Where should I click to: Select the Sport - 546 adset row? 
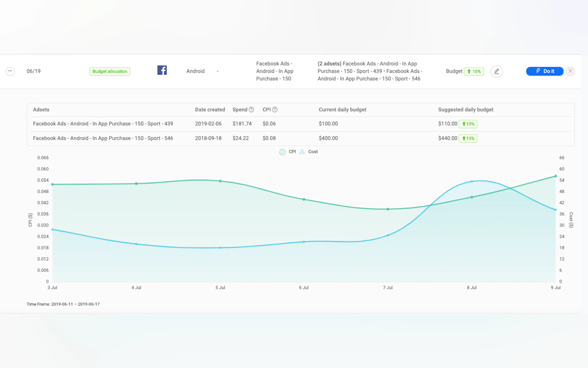point(103,138)
